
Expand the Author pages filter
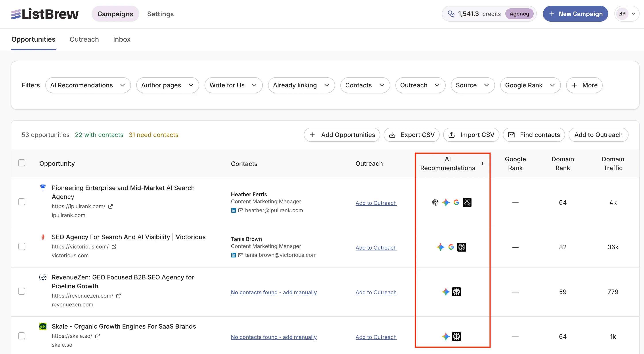pyautogui.click(x=167, y=85)
